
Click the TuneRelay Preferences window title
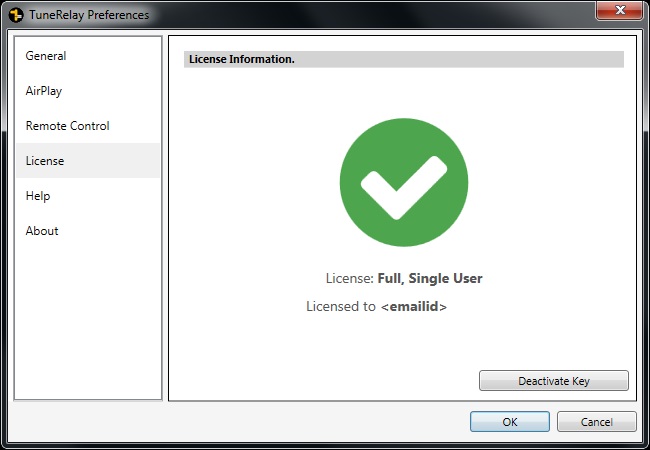[x=89, y=15]
